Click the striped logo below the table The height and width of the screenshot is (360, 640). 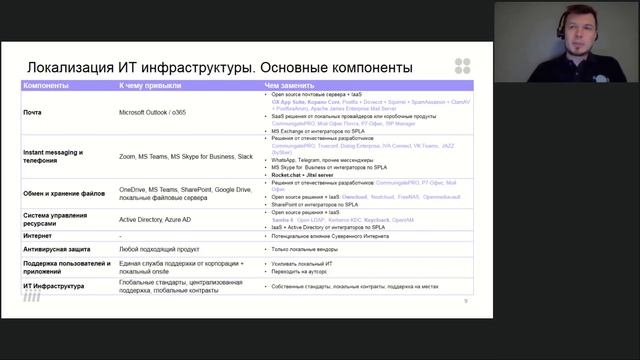point(32,297)
